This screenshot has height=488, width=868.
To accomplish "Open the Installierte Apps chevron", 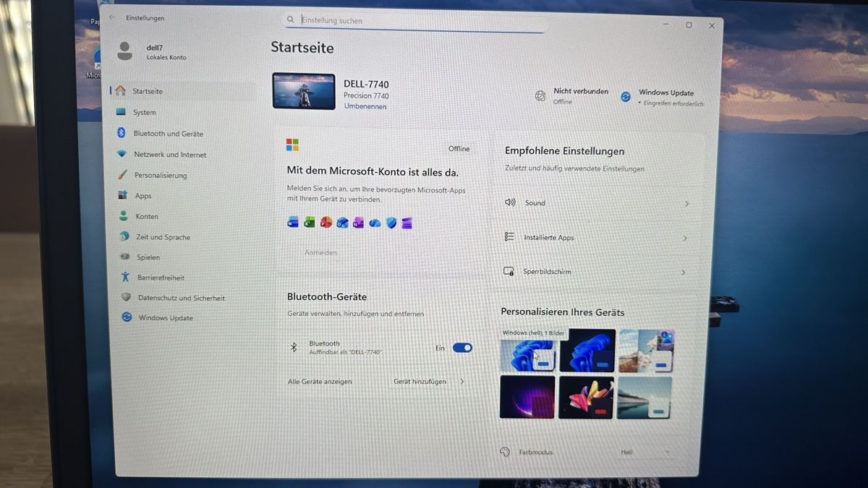I will pos(685,238).
